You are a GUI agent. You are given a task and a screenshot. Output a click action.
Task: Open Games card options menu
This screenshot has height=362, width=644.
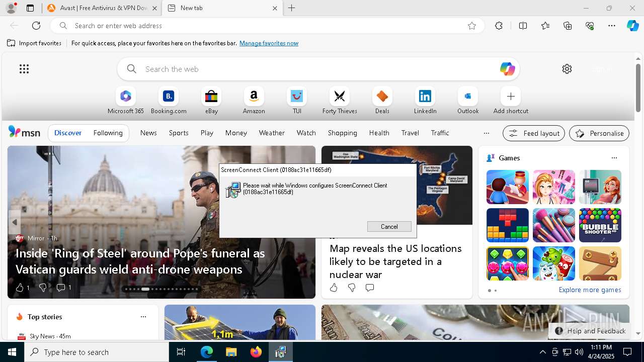point(614,158)
